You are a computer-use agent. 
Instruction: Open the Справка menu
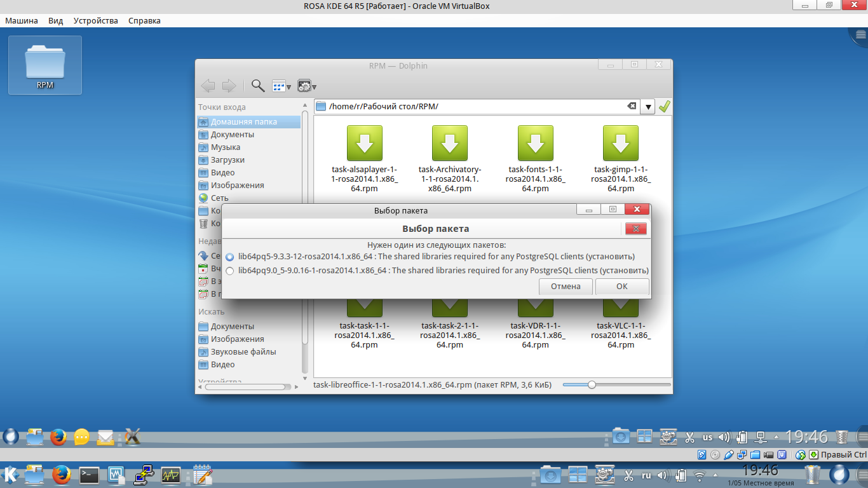[x=144, y=20]
